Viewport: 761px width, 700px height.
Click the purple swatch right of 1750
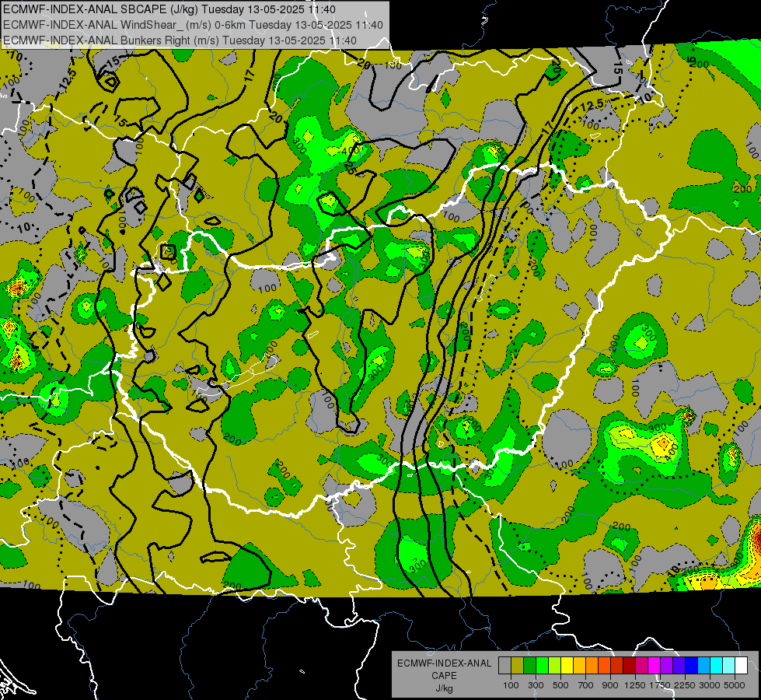[x=666, y=666]
